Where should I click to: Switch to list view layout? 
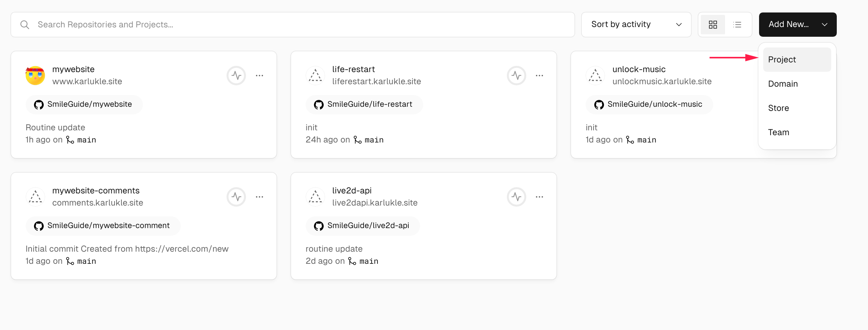(x=737, y=25)
